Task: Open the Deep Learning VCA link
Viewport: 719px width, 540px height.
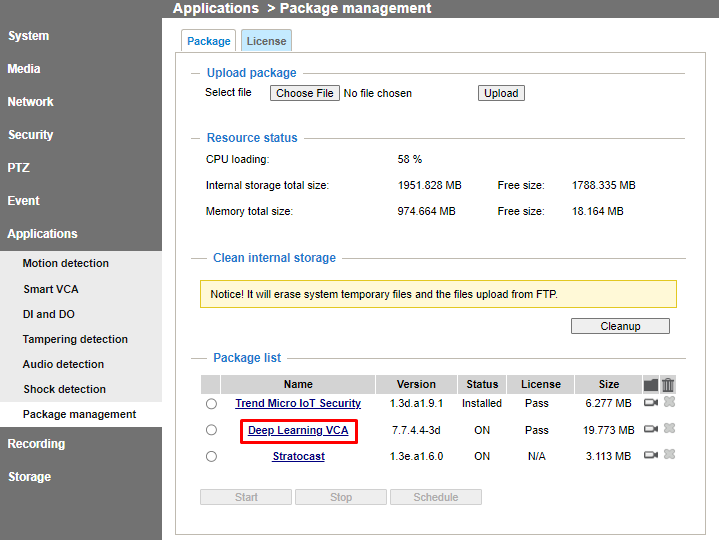Action: pos(298,430)
